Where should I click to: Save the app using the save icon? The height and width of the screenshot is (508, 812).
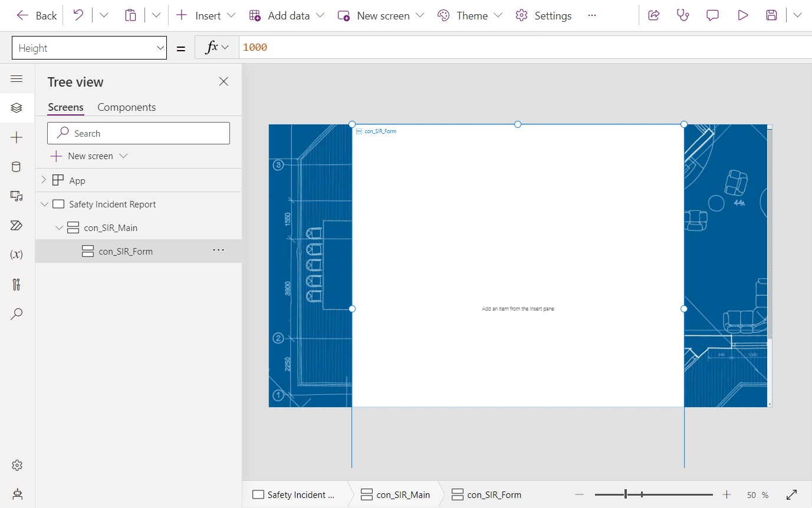coord(771,15)
